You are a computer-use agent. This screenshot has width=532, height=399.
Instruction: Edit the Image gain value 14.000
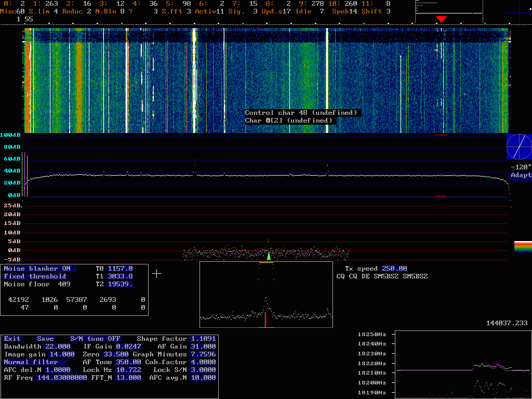(62, 354)
